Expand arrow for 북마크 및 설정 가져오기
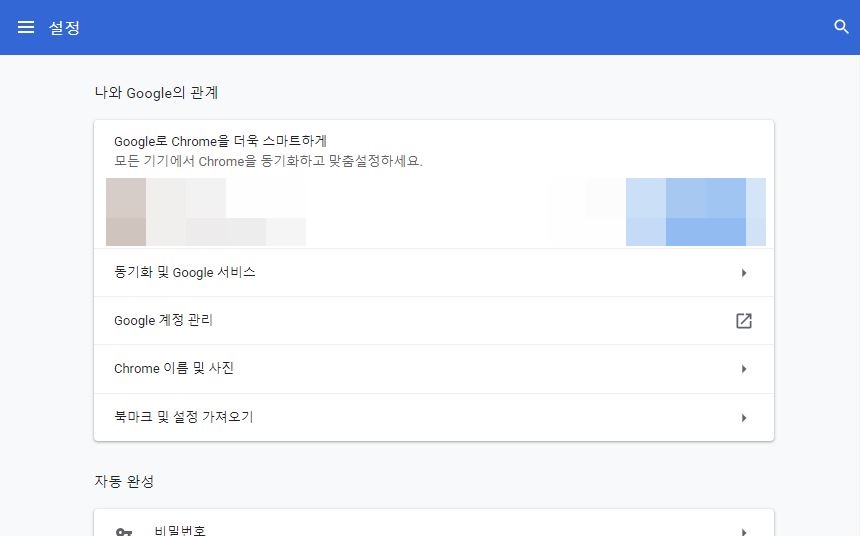860x536 pixels. tap(744, 418)
